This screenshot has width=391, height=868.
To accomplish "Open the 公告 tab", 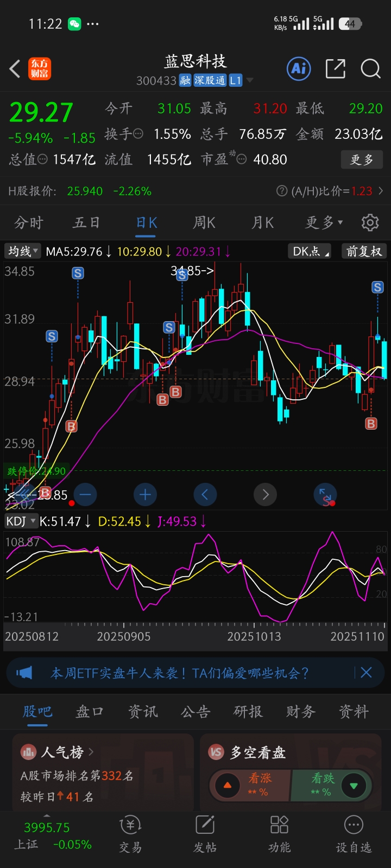I will point(195,711).
